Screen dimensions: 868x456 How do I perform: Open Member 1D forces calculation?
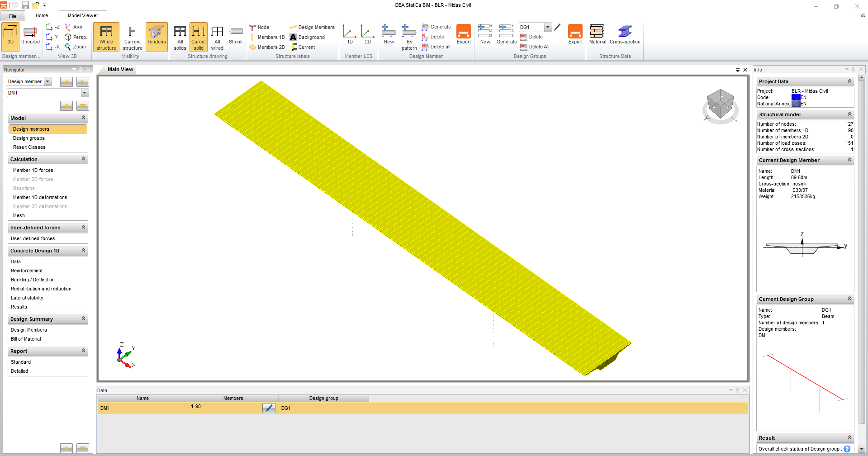pos(33,170)
